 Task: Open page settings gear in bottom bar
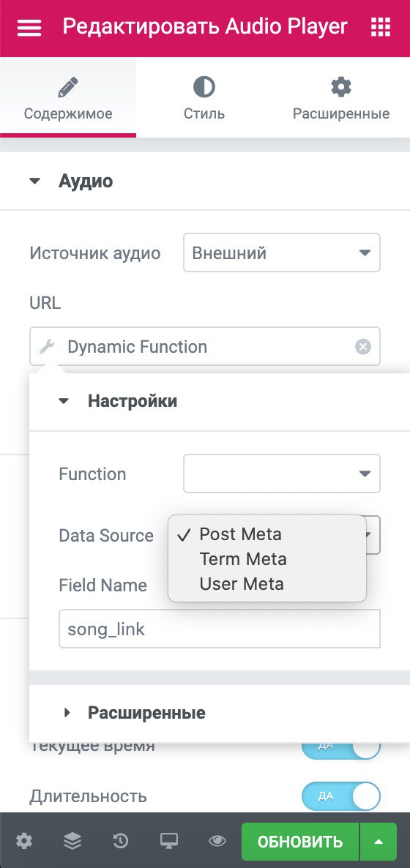pos(24,842)
